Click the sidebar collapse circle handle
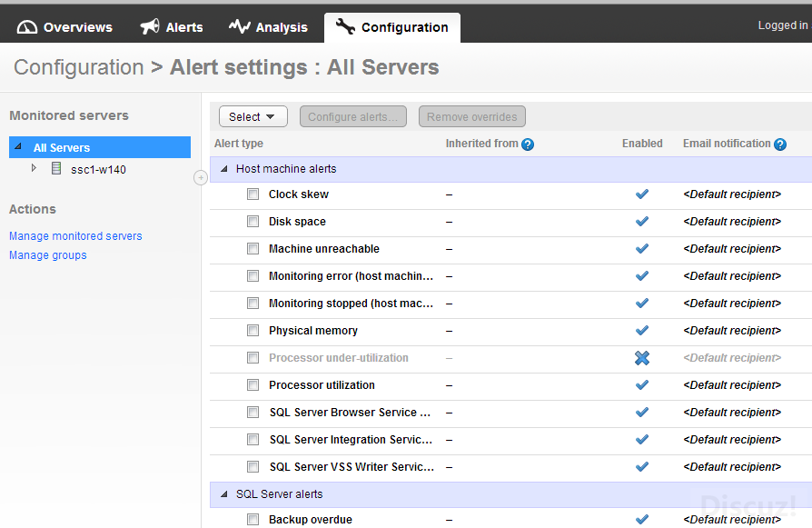 [x=201, y=177]
